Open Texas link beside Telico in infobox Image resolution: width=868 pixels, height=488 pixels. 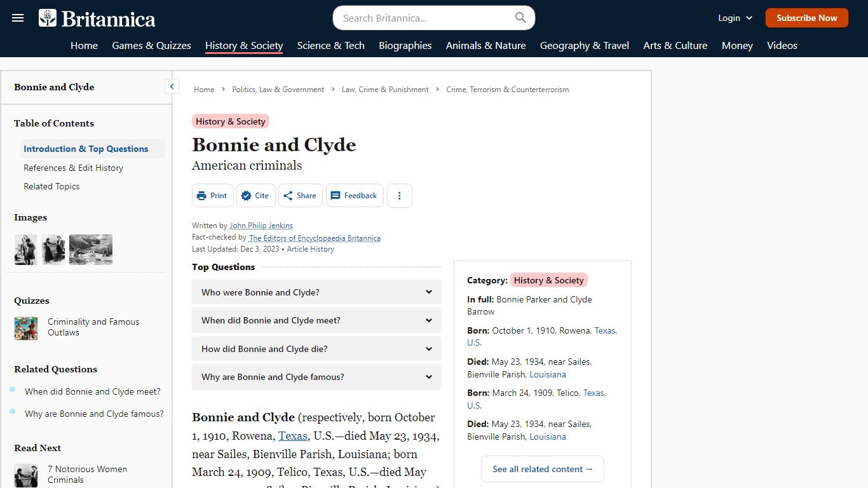pos(593,393)
